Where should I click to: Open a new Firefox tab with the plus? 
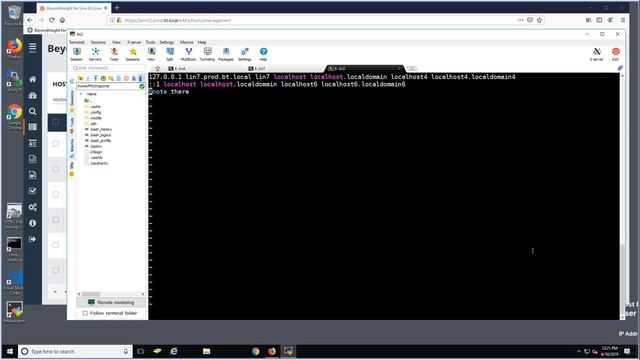click(117, 8)
